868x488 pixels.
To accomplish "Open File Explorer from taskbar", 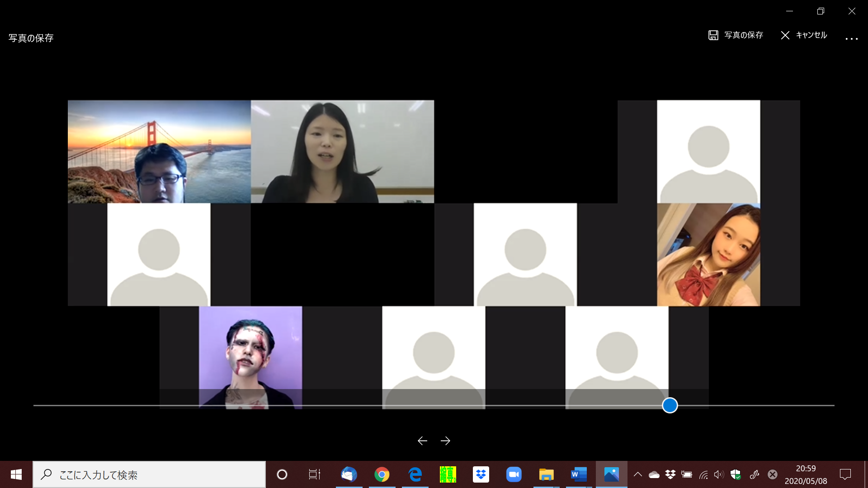I will pos(547,474).
